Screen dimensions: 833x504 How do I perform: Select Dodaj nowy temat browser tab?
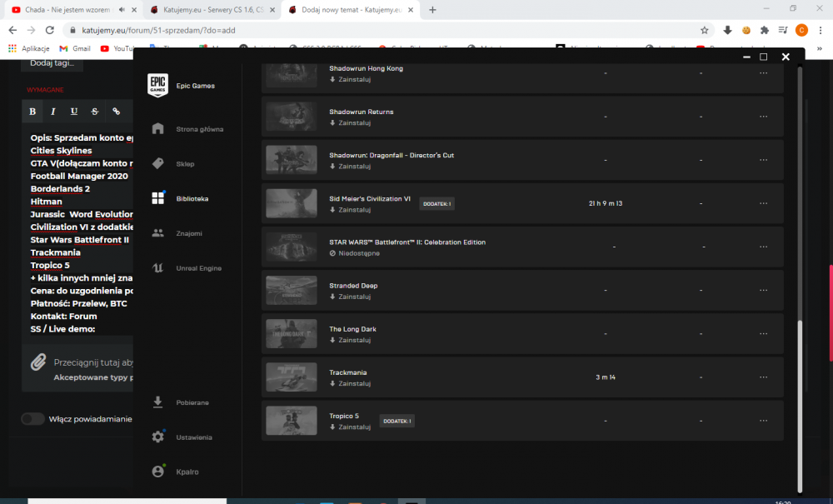(351, 9)
